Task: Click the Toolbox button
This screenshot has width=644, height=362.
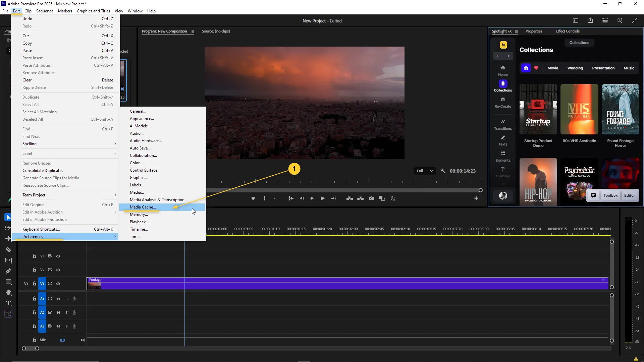Action: pyautogui.click(x=610, y=195)
